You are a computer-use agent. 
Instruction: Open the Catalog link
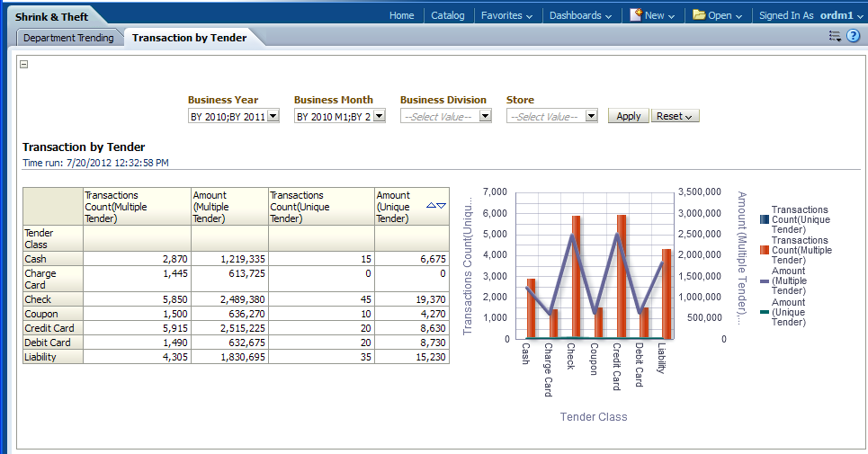click(x=448, y=15)
